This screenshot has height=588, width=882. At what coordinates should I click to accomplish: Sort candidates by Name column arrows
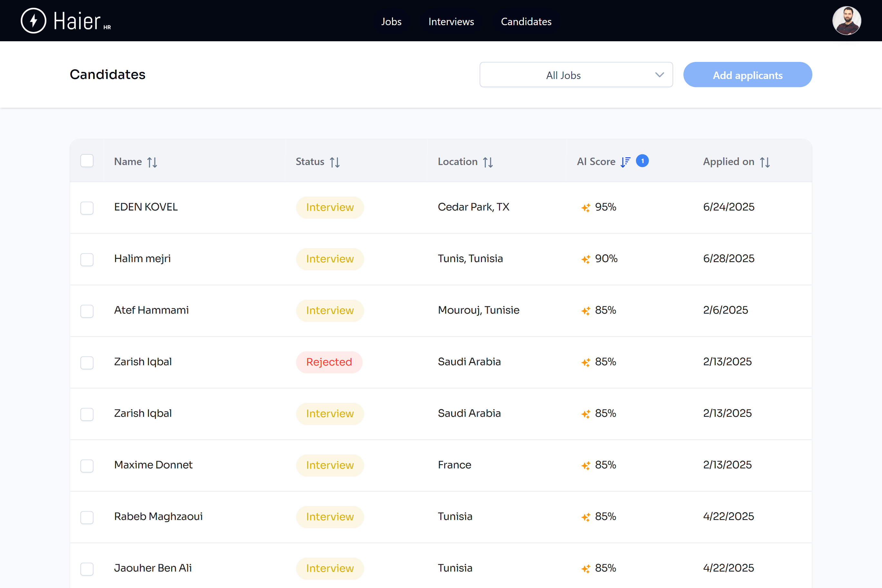coord(152,162)
